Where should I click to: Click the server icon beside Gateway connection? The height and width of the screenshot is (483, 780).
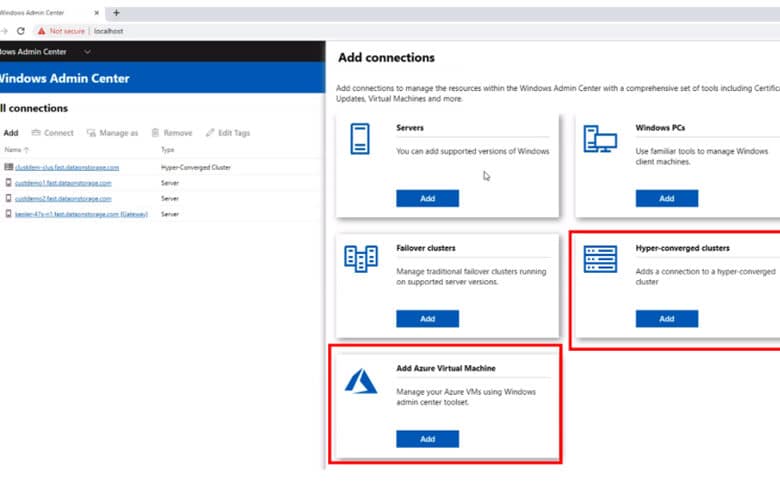click(8, 213)
